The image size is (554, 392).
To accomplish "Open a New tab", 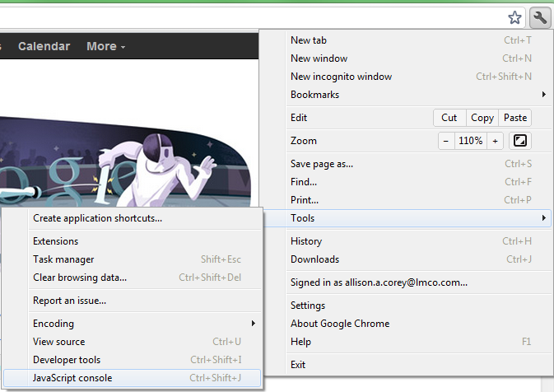I will click(x=418, y=40).
